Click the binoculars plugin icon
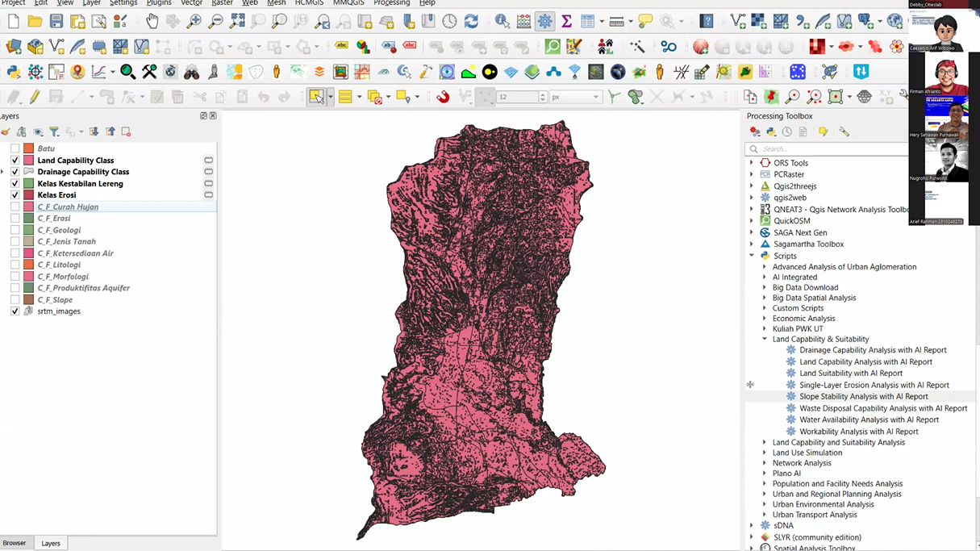The image size is (980, 551). [x=191, y=72]
